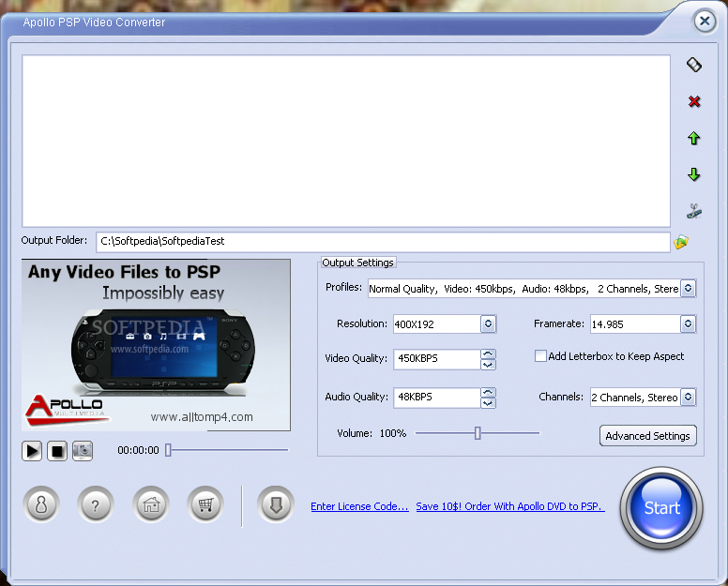Open the Enter License Code link
The height and width of the screenshot is (586, 728).
point(359,506)
